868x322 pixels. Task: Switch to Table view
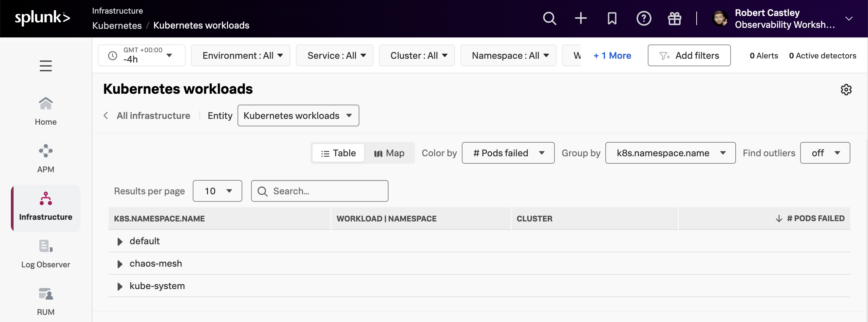[338, 153]
